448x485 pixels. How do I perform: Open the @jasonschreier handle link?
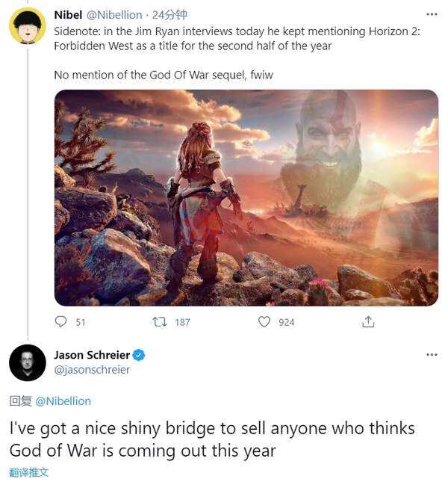[x=92, y=369]
